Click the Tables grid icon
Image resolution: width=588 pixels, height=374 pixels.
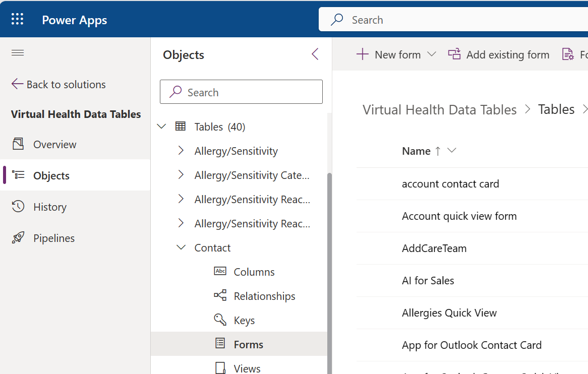click(181, 127)
